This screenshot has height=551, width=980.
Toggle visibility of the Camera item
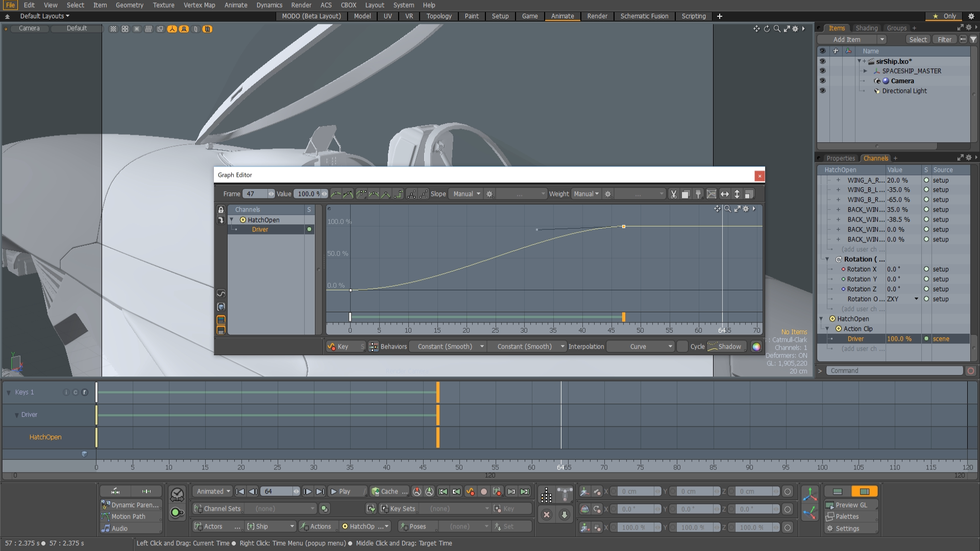[823, 81]
